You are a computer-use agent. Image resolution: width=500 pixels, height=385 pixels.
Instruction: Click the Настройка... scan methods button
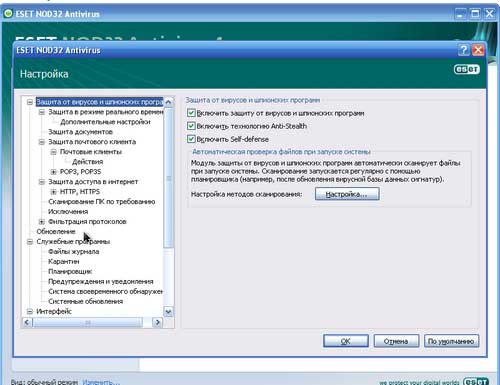point(347,194)
